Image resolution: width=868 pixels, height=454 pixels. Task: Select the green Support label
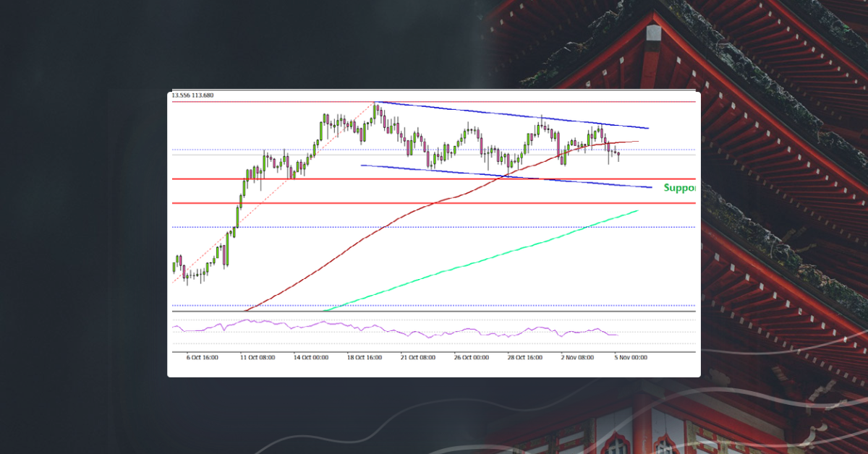coord(678,187)
